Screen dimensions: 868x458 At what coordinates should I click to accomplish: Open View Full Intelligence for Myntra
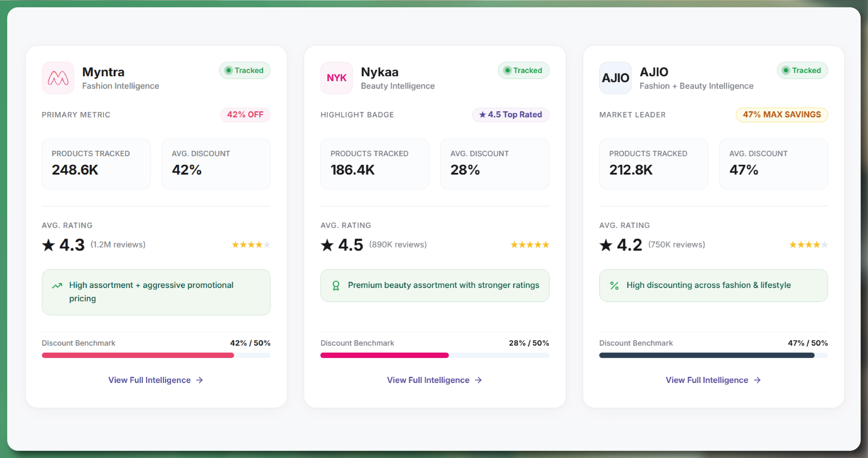[x=156, y=380]
